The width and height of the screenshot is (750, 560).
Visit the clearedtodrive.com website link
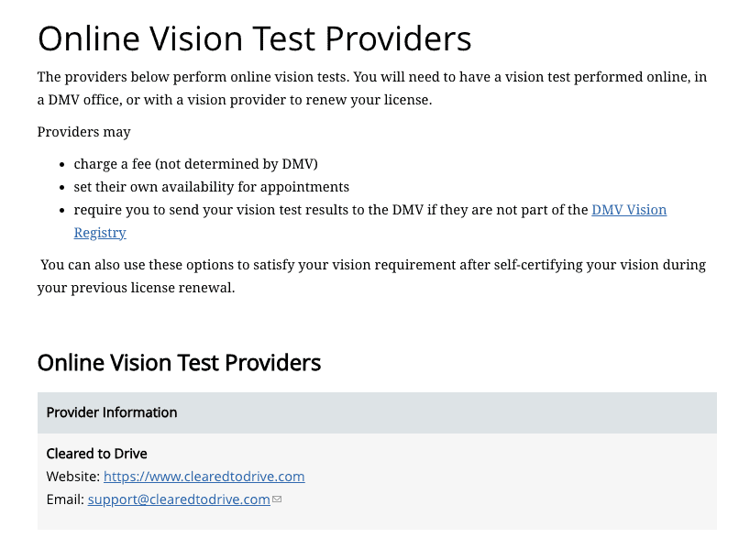click(204, 477)
